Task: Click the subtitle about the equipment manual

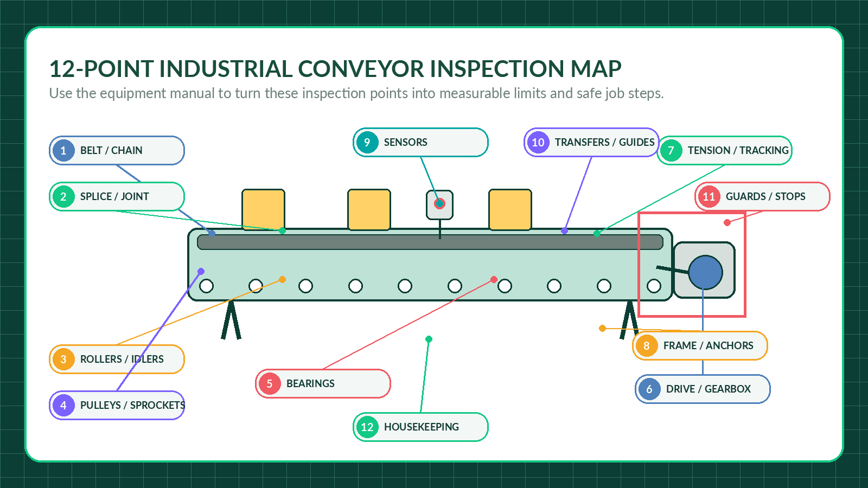Action: click(356, 93)
